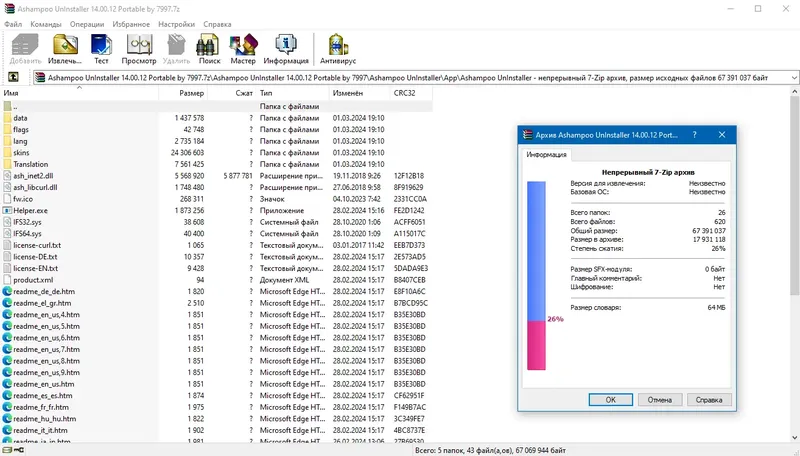Click the disk icon in status bar

point(7,450)
